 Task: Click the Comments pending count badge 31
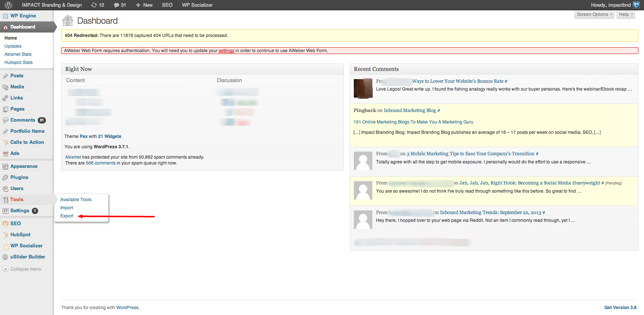pos(42,120)
